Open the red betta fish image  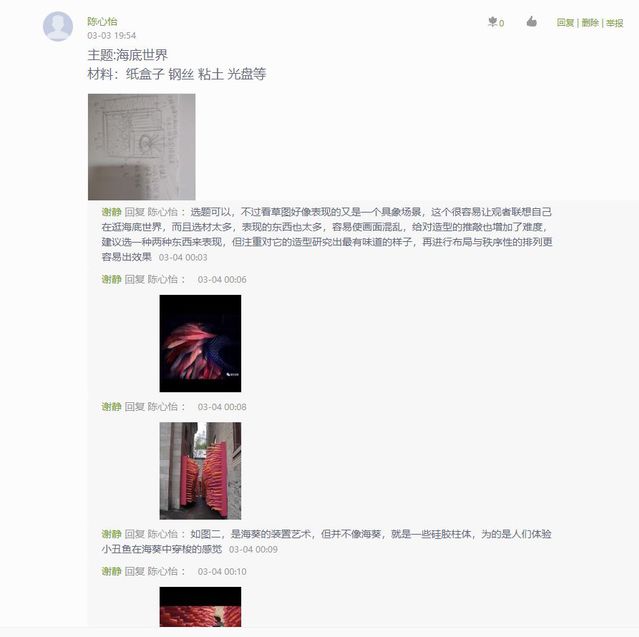200,343
